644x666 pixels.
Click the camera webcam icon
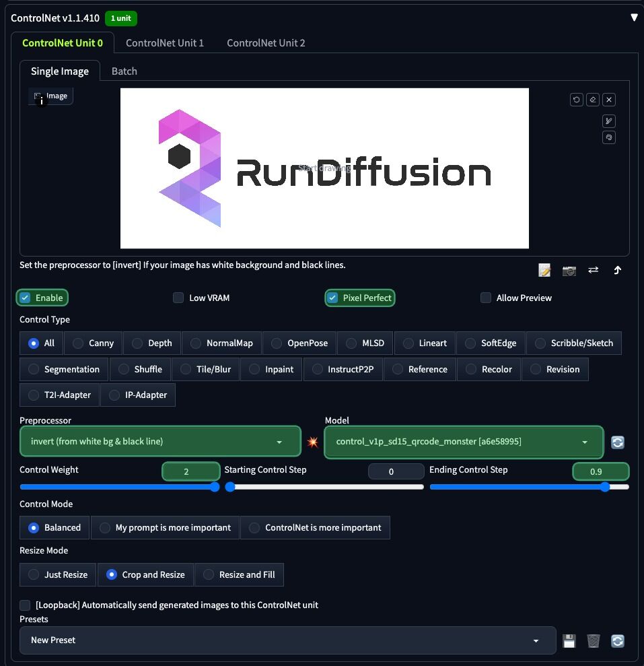(569, 270)
